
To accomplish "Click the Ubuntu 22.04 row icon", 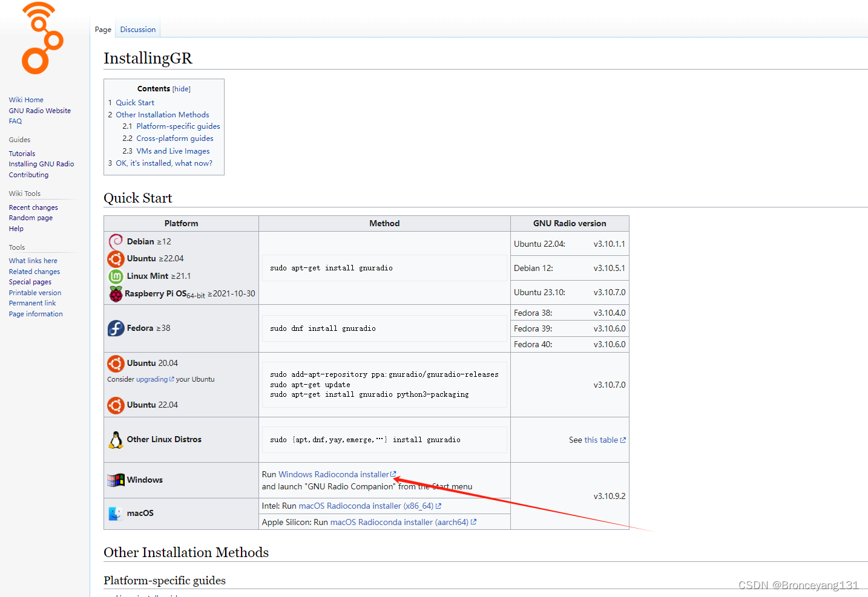I will 116,405.
